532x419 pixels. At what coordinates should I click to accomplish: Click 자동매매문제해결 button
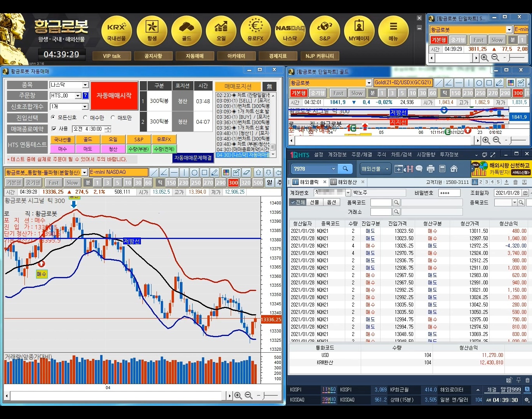[x=193, y=158]
